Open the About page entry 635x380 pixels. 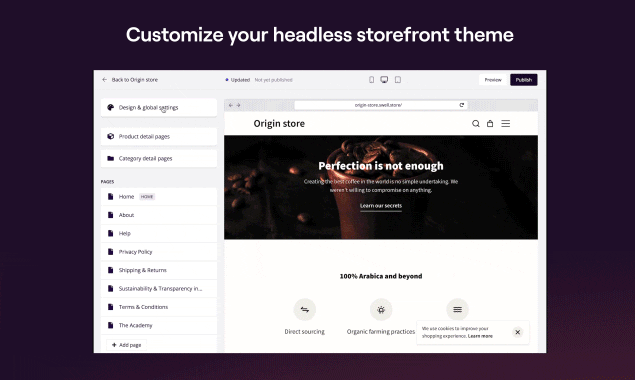pos(159,215)
